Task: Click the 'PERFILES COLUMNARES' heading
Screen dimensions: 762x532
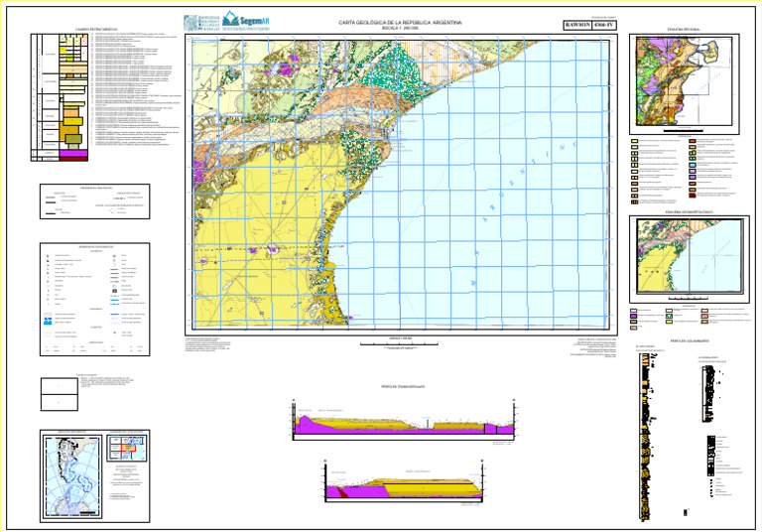Action: 690,341
